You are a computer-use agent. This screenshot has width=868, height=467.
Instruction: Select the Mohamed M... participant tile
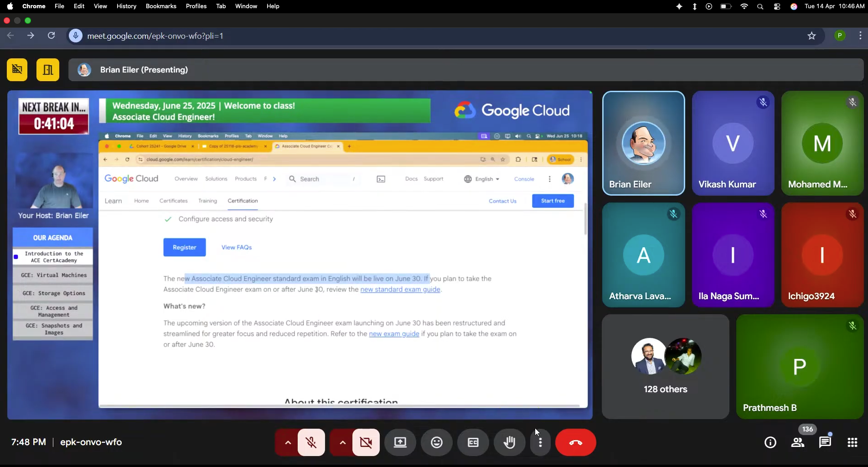822,143
